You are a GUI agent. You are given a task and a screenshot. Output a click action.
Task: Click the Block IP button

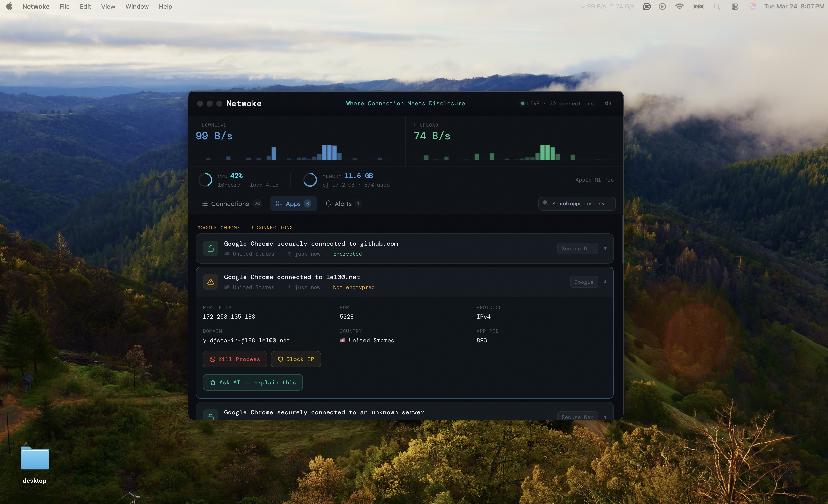pyautogui.click(x=296, y=359)
